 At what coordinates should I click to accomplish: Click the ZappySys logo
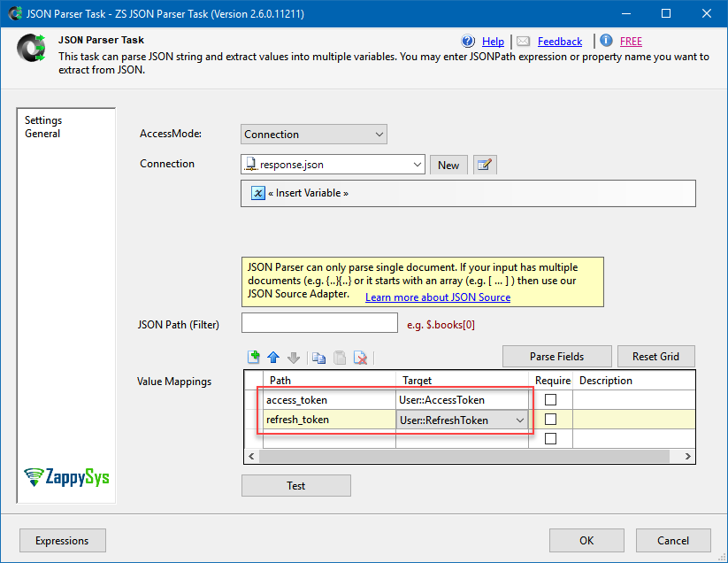click(x=66, y=477)
